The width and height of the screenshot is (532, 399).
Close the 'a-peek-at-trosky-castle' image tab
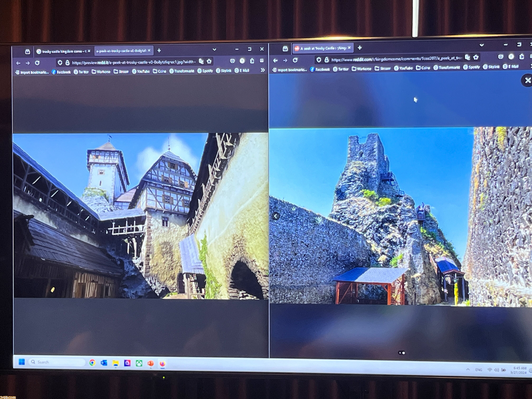click(x=149, y=51)
